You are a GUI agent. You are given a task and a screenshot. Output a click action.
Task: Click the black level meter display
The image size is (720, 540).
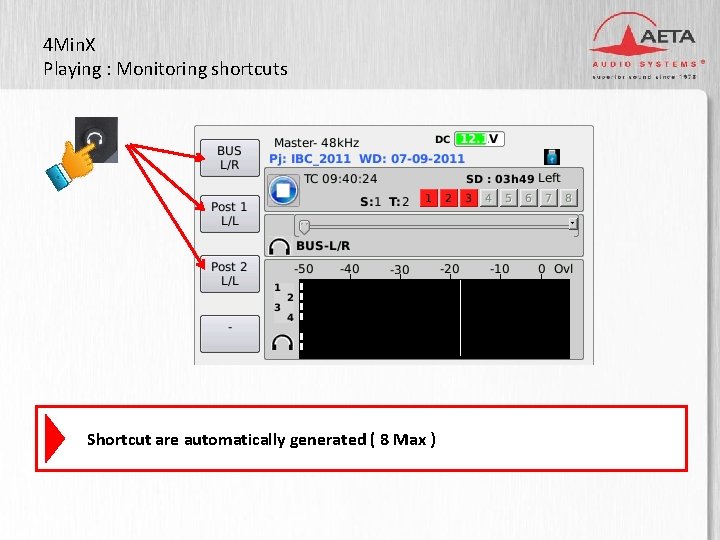click(x=434, y=319)
